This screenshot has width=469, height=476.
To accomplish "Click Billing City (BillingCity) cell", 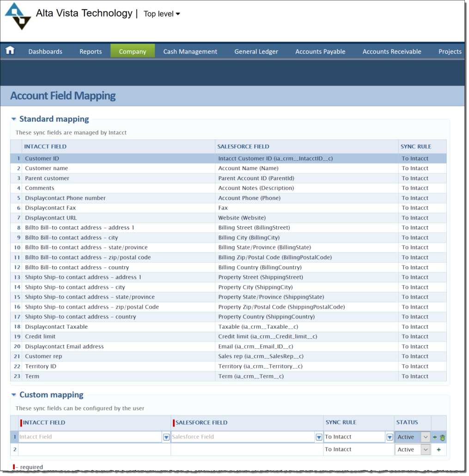I will click(x=307, y=238).
